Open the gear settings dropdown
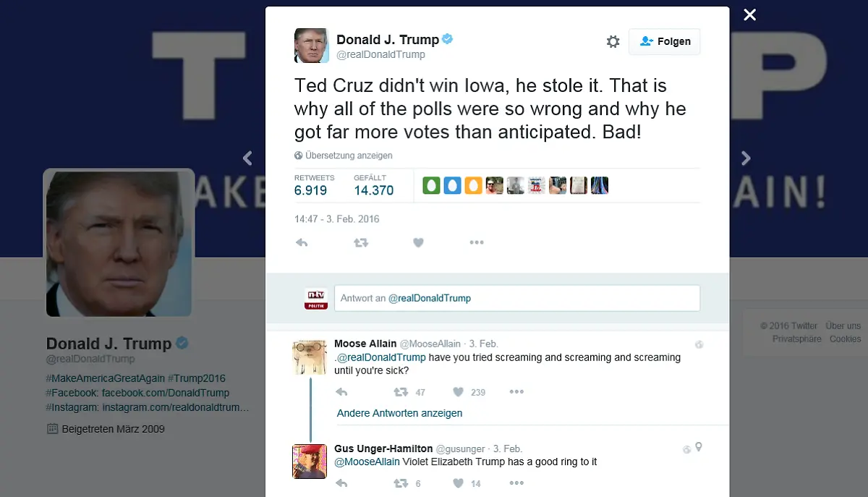Screen dimensions: 868x497 pos(613,41)
